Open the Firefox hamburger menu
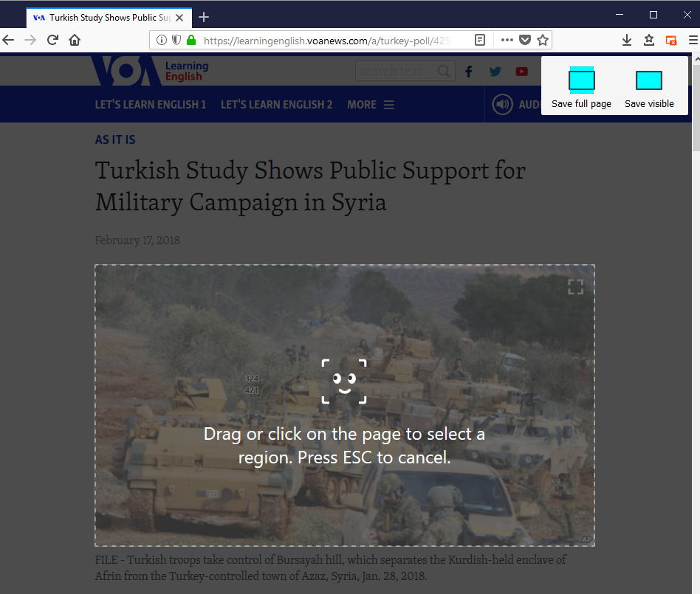The image size is (700, 594). click(693, 40)
